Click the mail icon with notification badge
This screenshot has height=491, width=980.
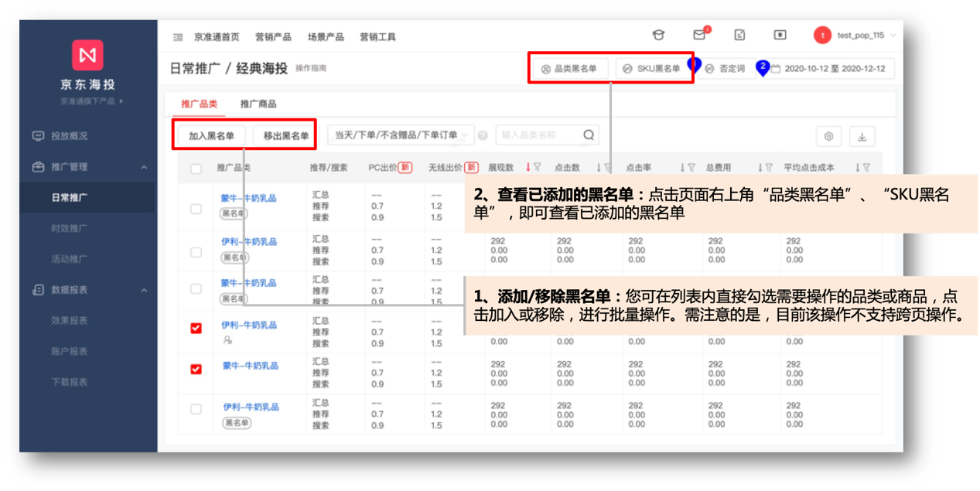click(x=699, y=36)
